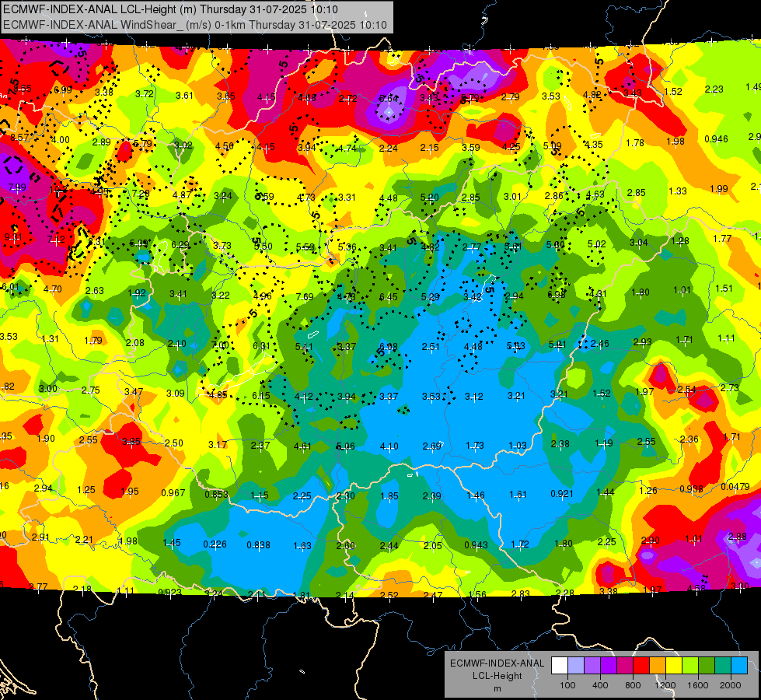
Task: Click the wind shear value 2.88
Action: (x=737, y=537)
